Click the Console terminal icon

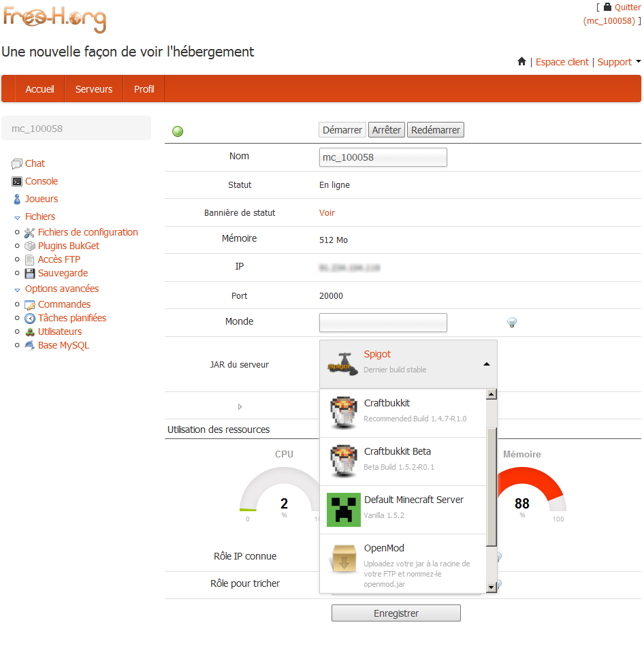[x=16, y=182]
